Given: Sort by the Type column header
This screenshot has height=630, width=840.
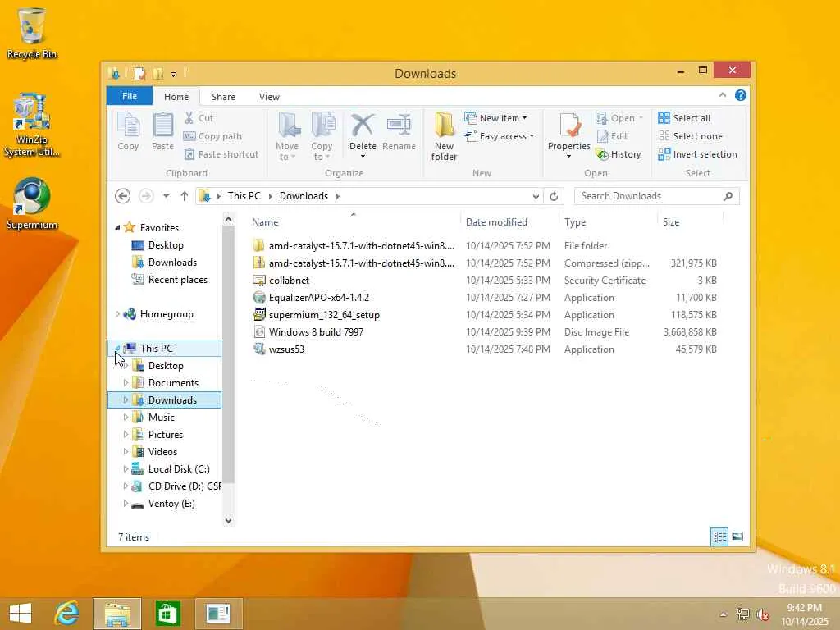Looking at the screenshot, I should pos(608,221).
